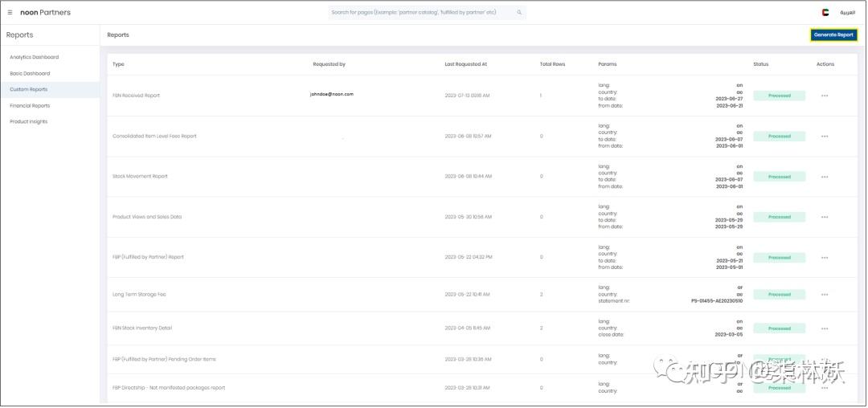
Task: Click the search magnifier icon
Action: click(x=519, y=13)
